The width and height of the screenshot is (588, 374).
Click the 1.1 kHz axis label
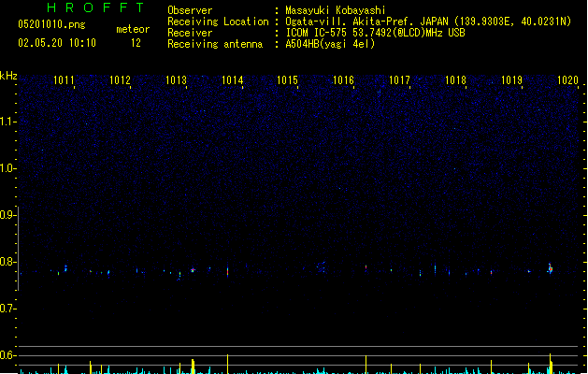point(7,122)
